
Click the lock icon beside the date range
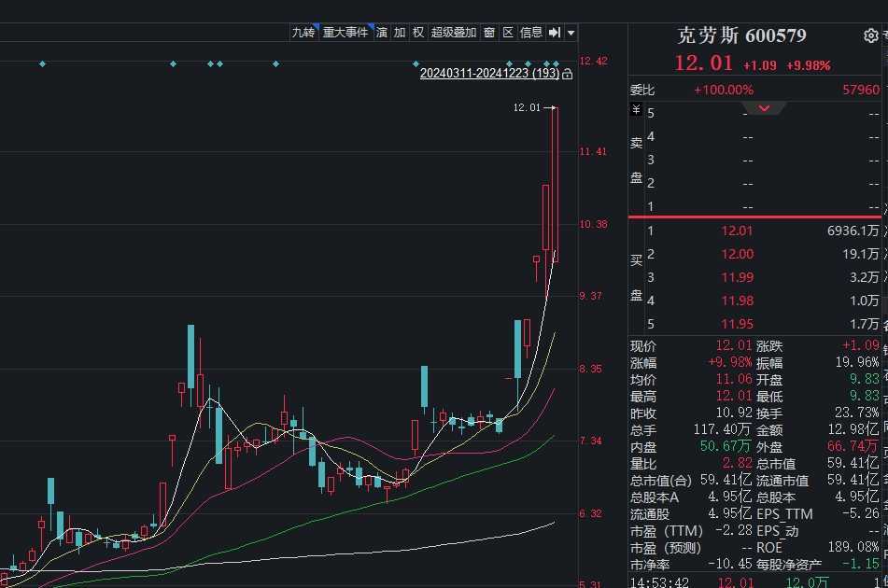[x=567, y=74]
